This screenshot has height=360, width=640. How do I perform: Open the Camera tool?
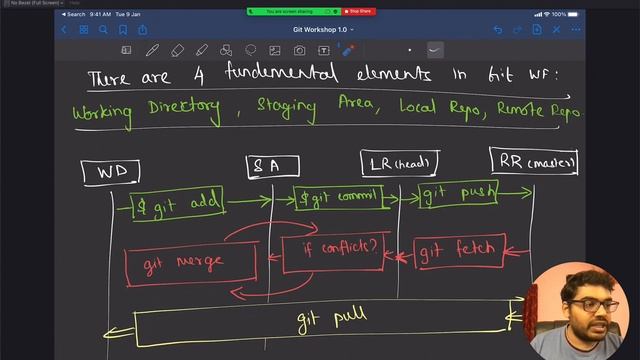(x=300, y=50)
